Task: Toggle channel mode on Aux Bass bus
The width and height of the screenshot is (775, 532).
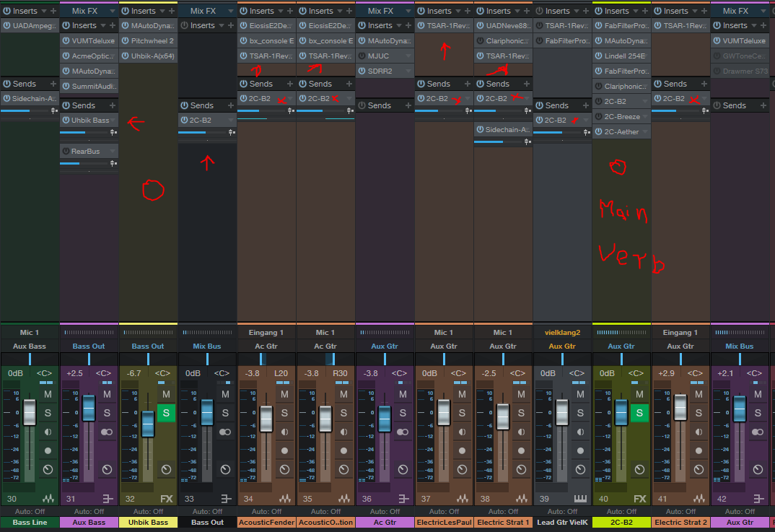Action: click(x=107, y=432)
